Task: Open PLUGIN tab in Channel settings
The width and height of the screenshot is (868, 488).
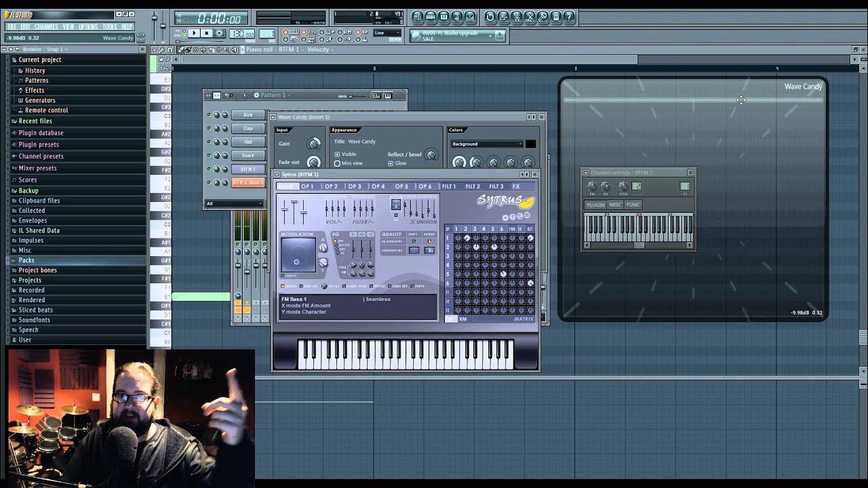Action: click(595, 205)
